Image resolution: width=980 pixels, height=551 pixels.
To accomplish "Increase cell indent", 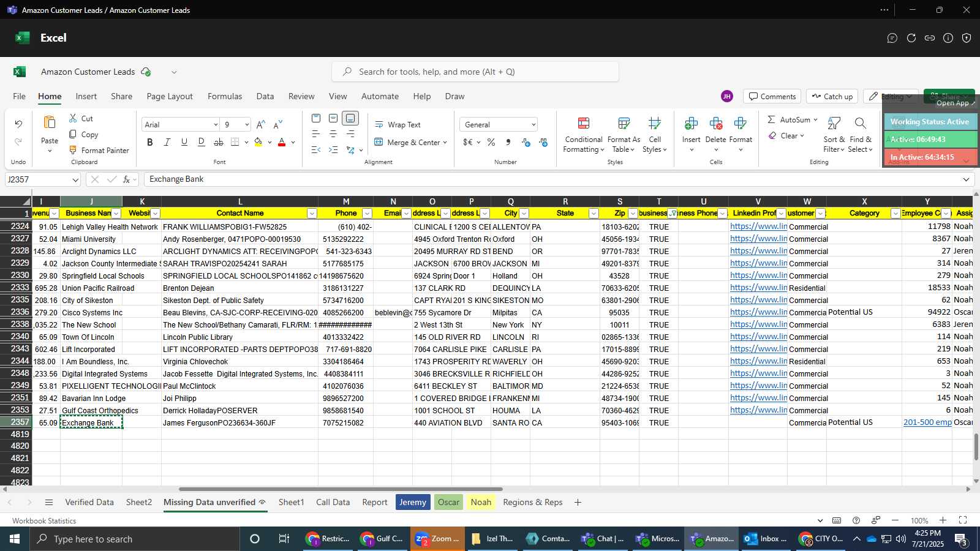I will pyautogui.click(x=333, y=149).
